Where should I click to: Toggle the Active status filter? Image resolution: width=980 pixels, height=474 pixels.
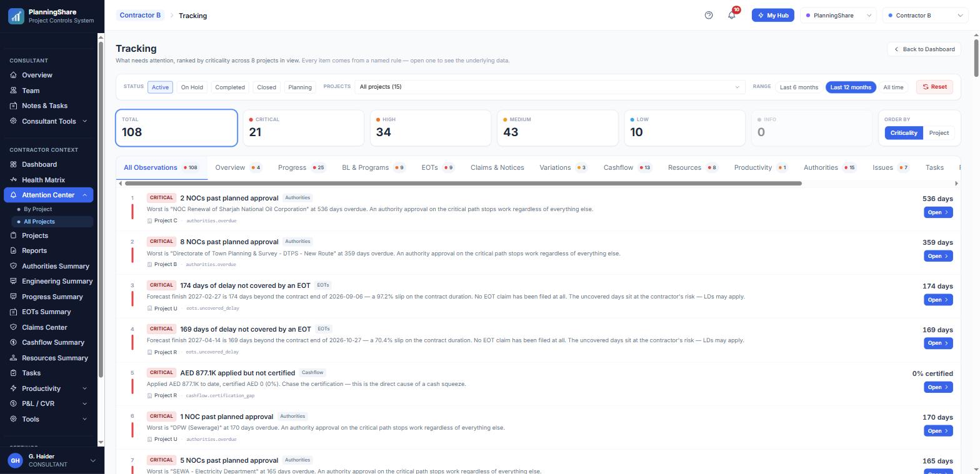(160, 87)
